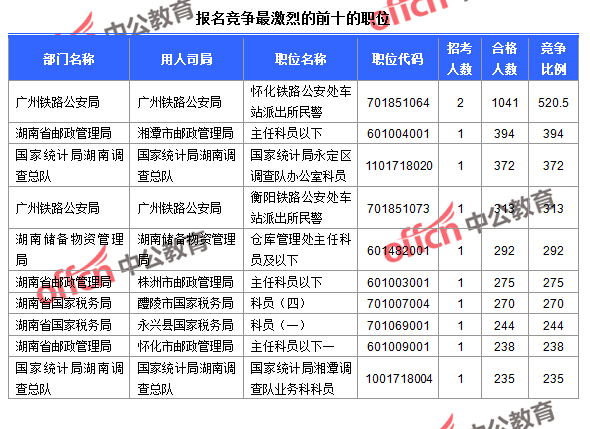Click the 520.5 competition ratio cell
Screen dimensions: 590x429
point(553,102)
